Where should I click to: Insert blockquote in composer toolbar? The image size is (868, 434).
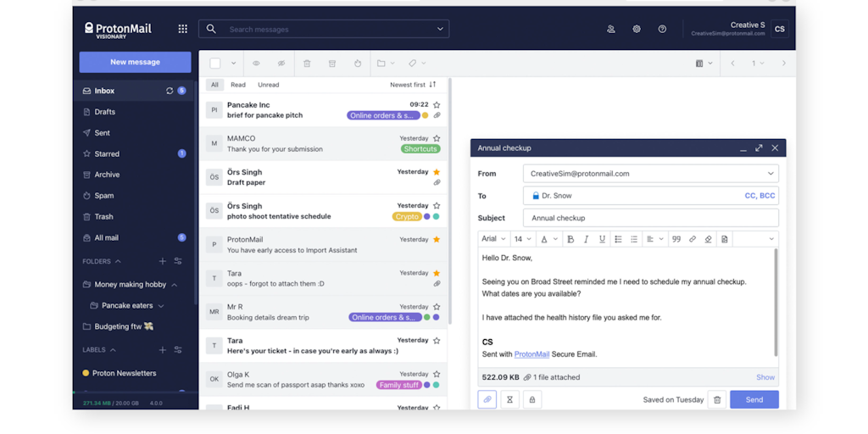[676, 239]
